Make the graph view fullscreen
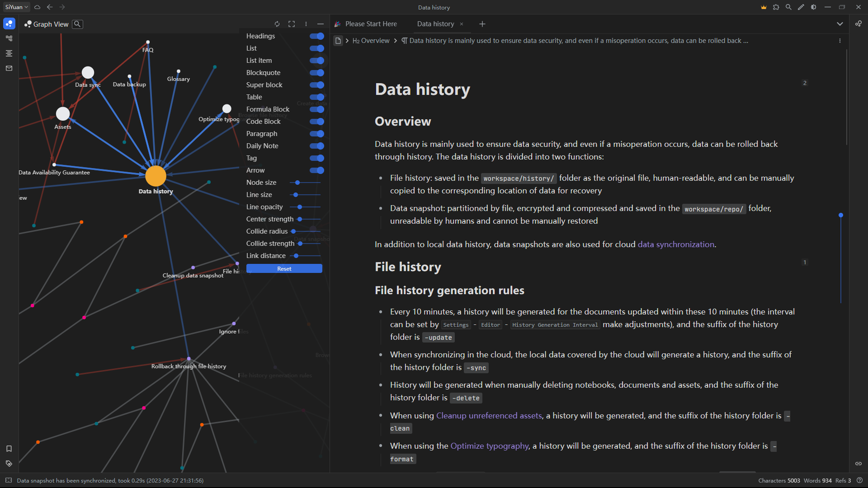The image size is (868, 488). [292, 24]
